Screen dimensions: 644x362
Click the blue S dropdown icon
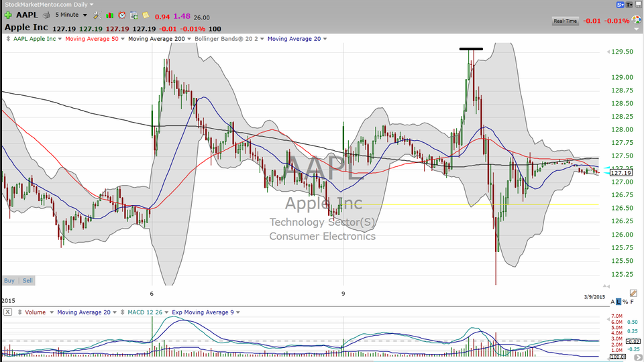620,5
